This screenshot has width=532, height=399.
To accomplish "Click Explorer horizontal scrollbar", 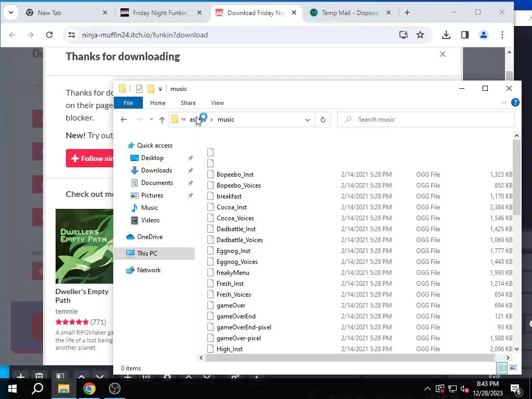I will 350,357.
